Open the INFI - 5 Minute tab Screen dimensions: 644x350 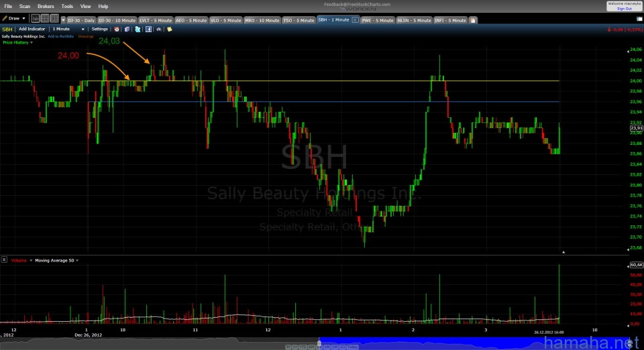[450, 20]
